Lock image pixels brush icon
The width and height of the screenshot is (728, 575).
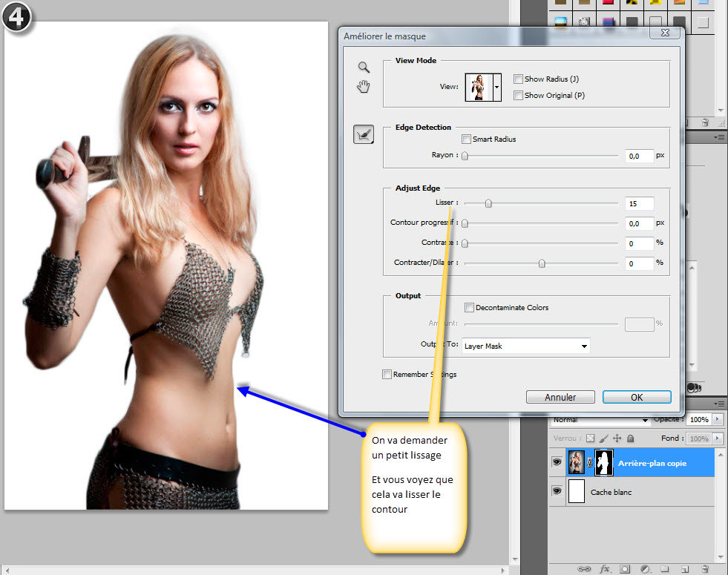[603, 438]
